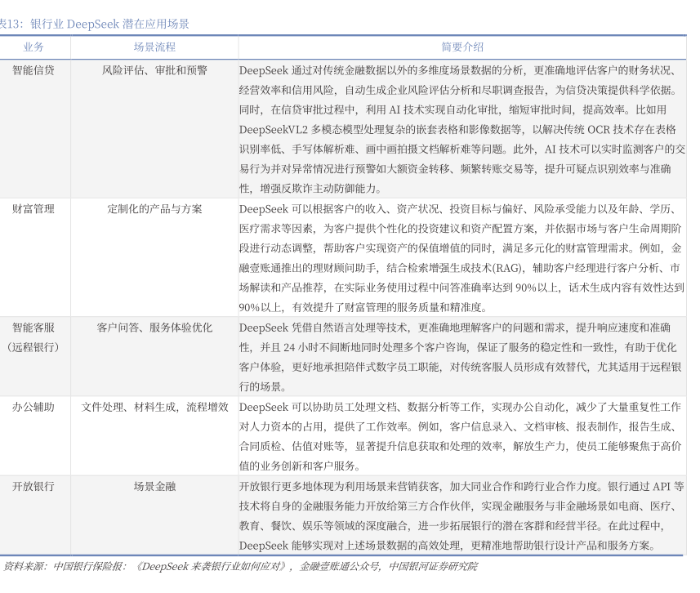
Task: Click the 资料来源 source citation line
Action: (x=241, y=566)
